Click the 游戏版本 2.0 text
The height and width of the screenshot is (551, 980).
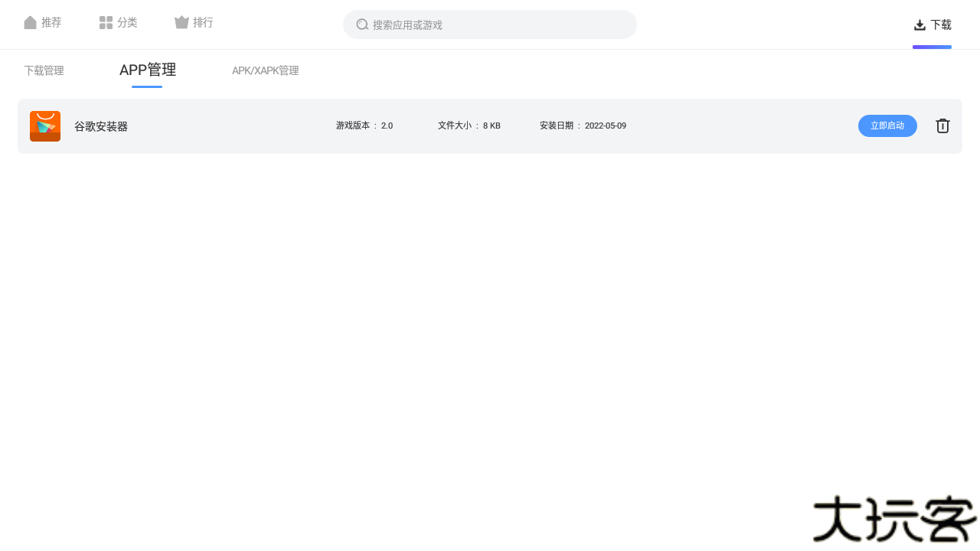(364, 126)
